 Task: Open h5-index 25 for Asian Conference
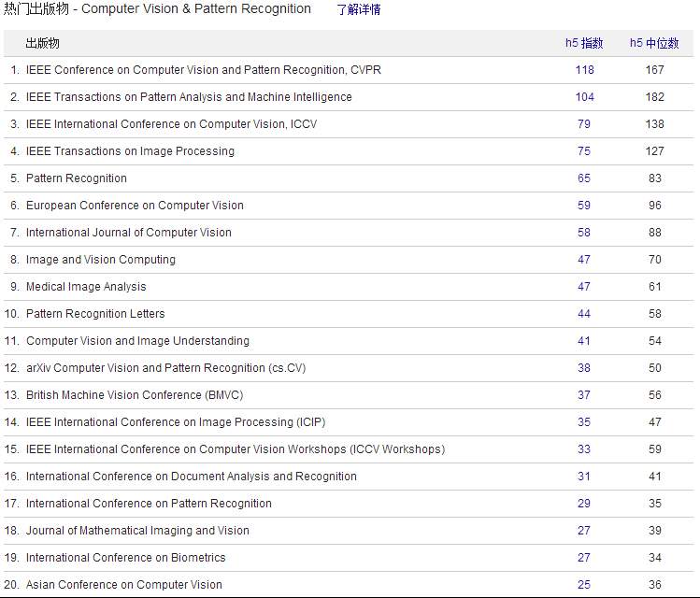point(584,585)
